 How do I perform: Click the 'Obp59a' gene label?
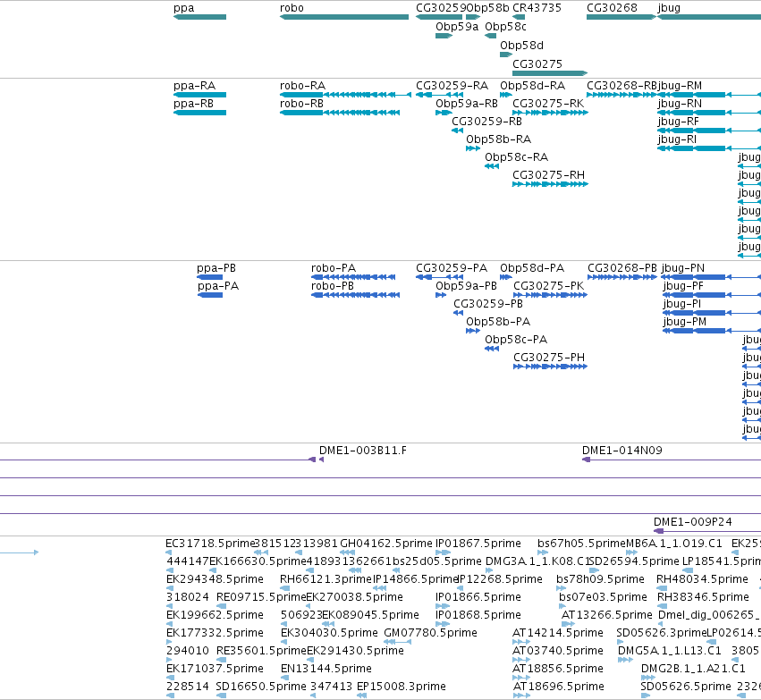457,27
